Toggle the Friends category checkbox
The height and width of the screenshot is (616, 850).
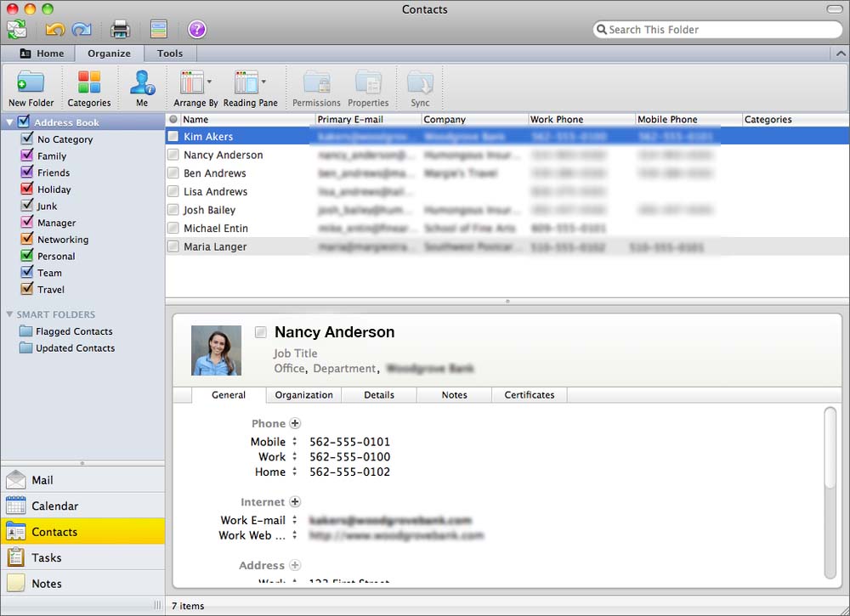pyautogui.click(x=27, y=172)
